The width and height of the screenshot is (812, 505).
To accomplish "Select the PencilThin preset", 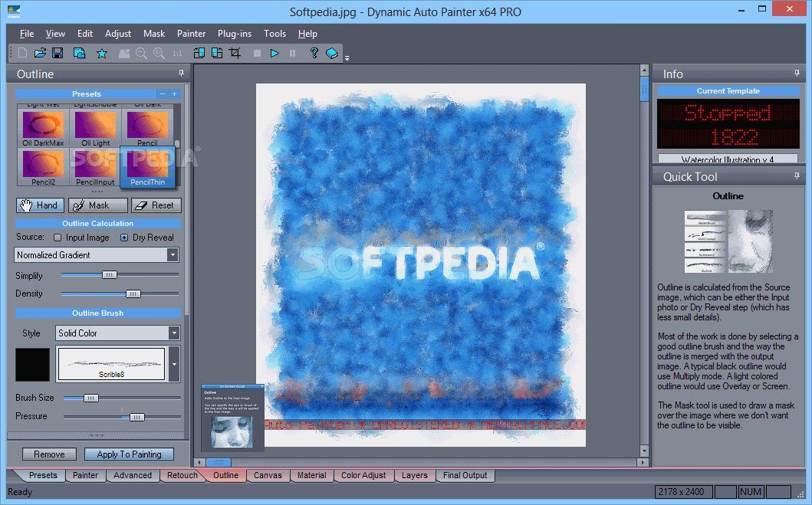I will click(147, 166).
